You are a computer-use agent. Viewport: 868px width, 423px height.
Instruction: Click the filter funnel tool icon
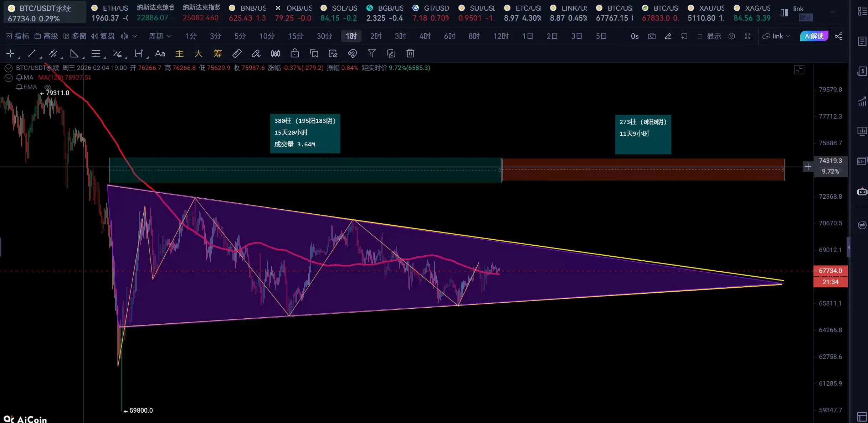coord(371,53)
